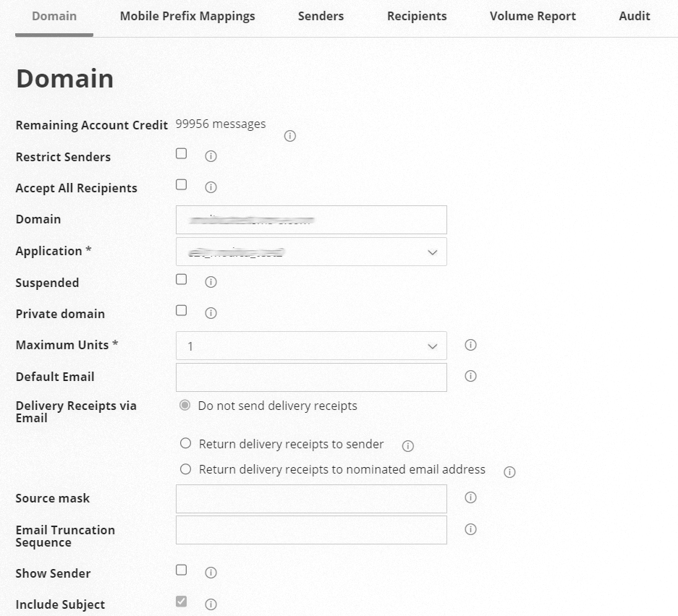Enable the Restrict Senders checkbox
The height and width of the screenshot is (616, 678).
tap(182, 153)
